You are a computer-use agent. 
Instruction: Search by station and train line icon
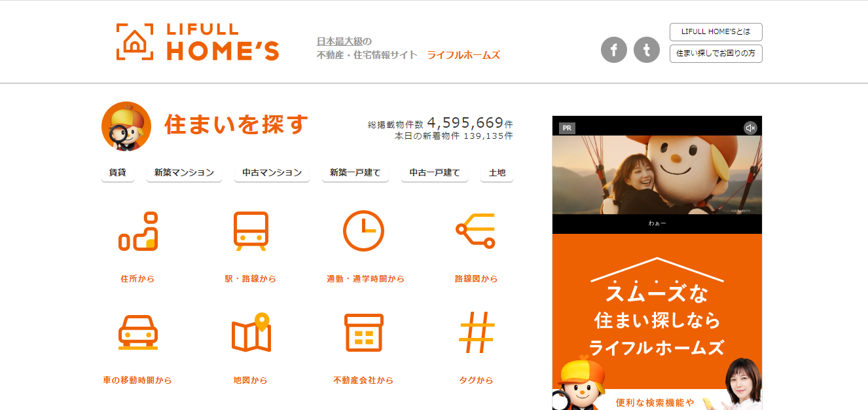[251, 233]
